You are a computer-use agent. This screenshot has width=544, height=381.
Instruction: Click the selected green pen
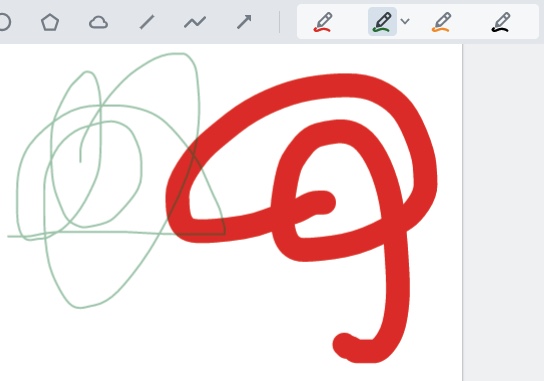382,22
